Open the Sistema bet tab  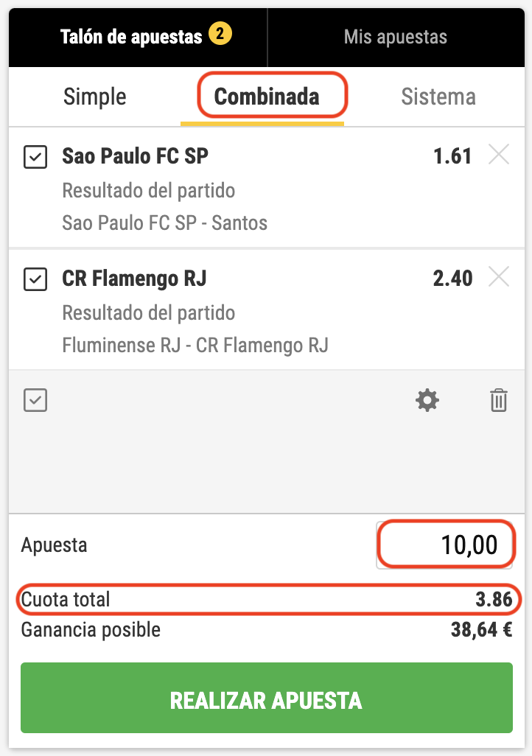pos(438,97)
